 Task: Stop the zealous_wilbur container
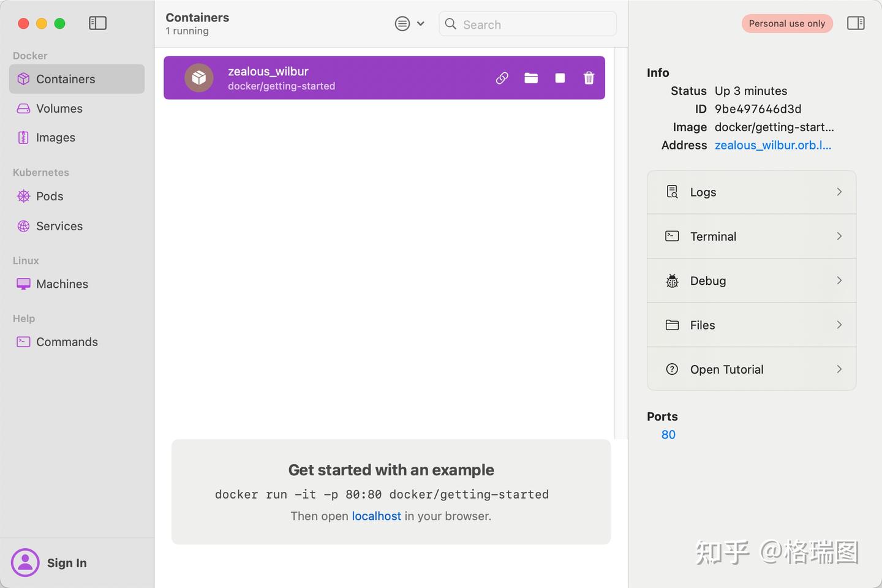560,78
